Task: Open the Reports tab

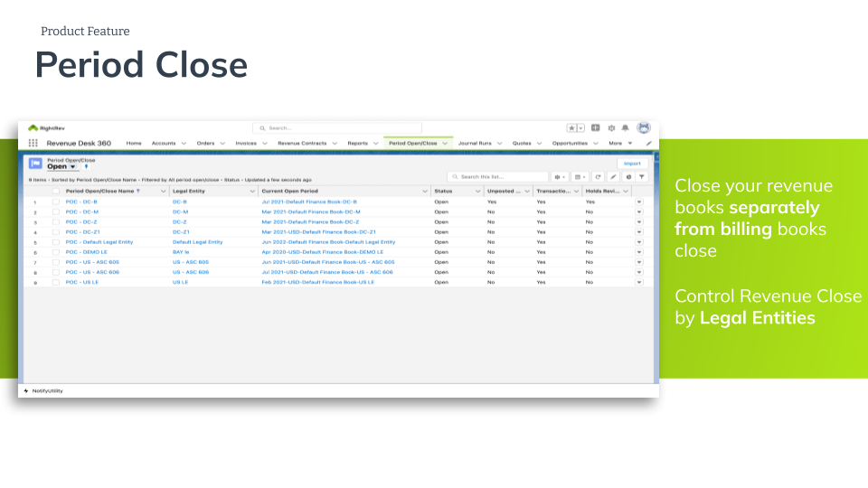Action: coord(358,144)
